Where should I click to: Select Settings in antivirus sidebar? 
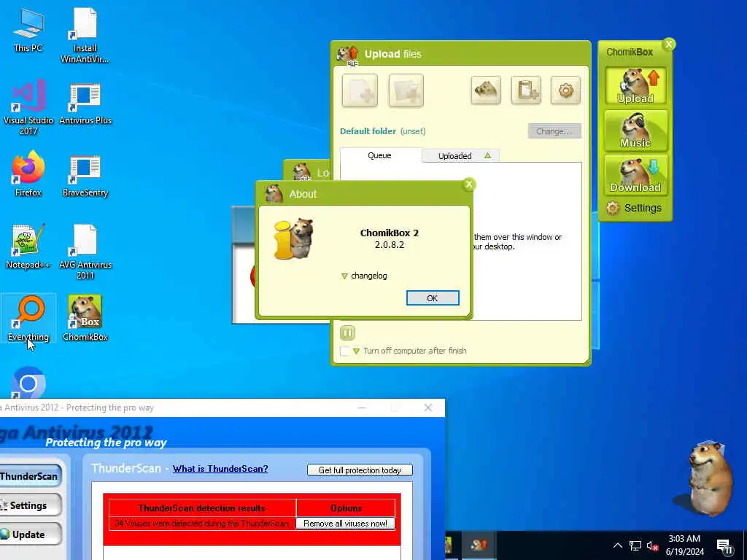[29, 505]
